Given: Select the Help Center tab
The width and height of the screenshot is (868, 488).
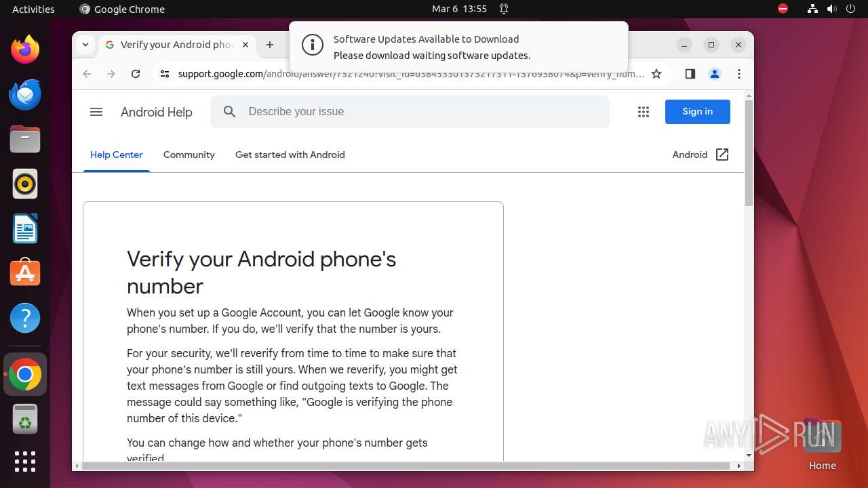Looking at the screenshot, I should [117, 155].
